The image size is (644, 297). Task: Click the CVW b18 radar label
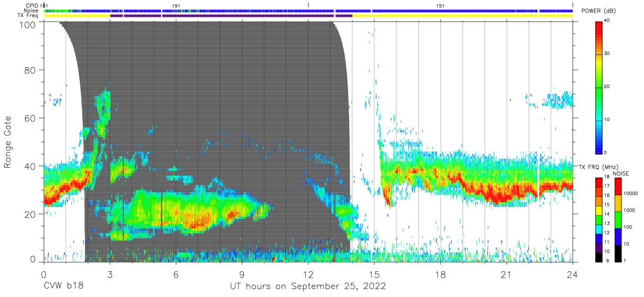(63, 286)
